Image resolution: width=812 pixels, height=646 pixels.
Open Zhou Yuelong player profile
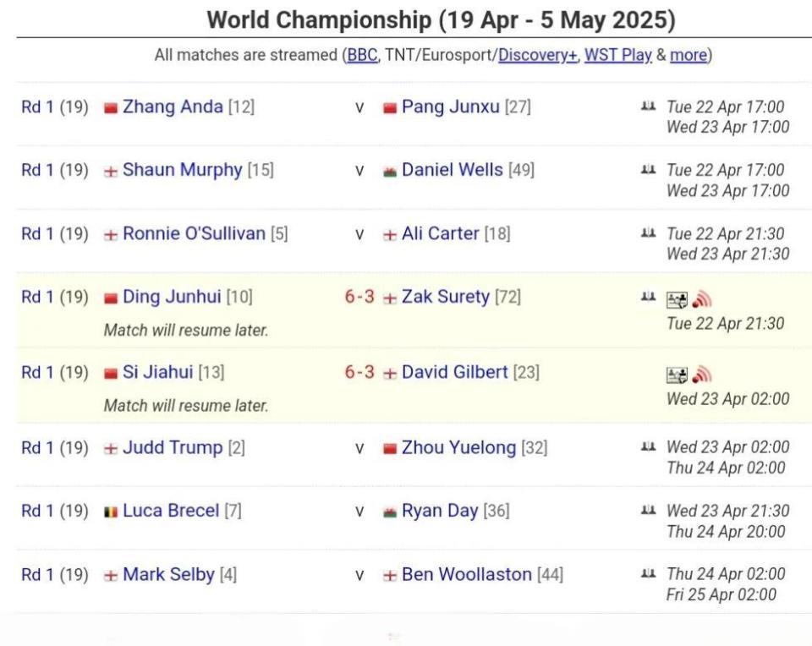pyautogui.click(x=458, y=447)
